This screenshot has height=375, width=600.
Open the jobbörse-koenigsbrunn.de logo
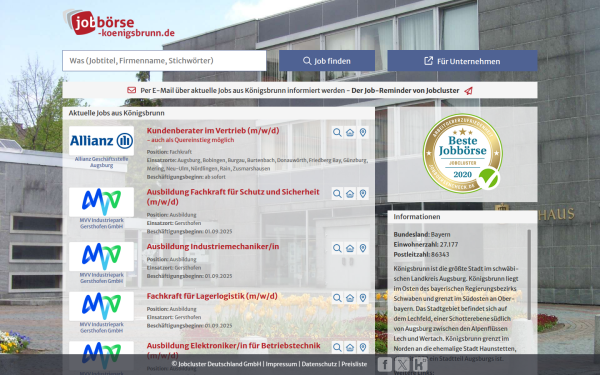coord(119,24)
